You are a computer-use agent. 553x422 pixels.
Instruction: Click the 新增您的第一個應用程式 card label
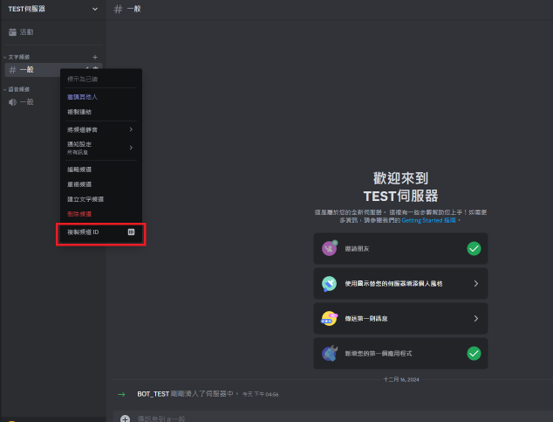pos(378,354)
